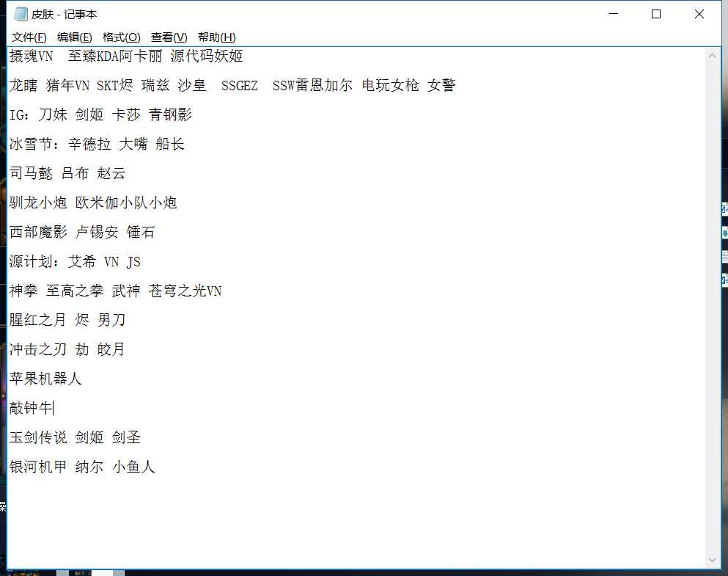Click on the text 摄魂VN
The height and width of the screenshot is (576, 728).
point(31,56)
